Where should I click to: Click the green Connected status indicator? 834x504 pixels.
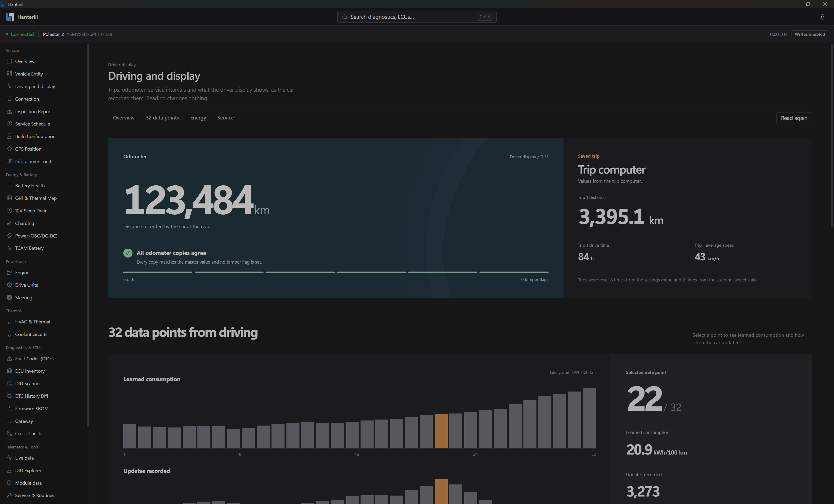(x=20, y=34)
